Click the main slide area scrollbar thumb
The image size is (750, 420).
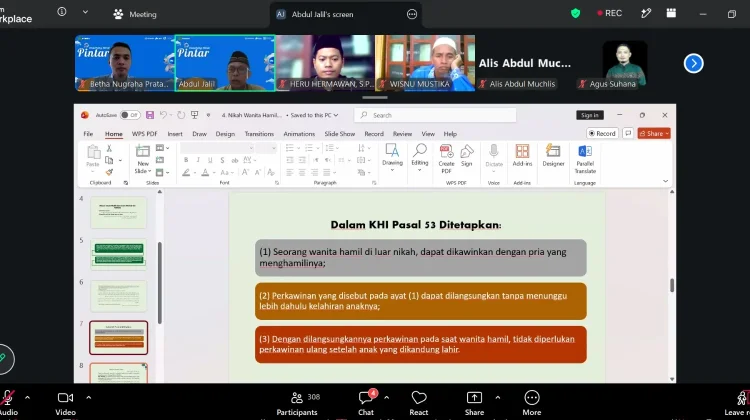672,286
